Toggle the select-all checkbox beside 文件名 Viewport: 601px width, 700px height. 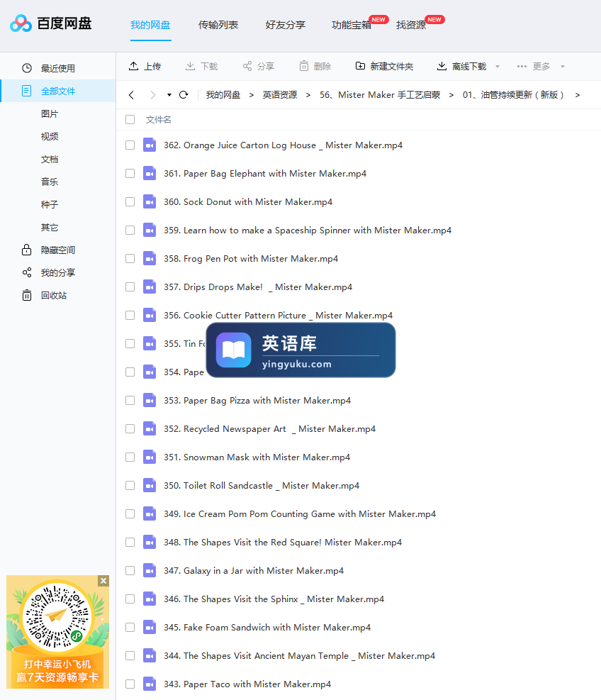130,120
